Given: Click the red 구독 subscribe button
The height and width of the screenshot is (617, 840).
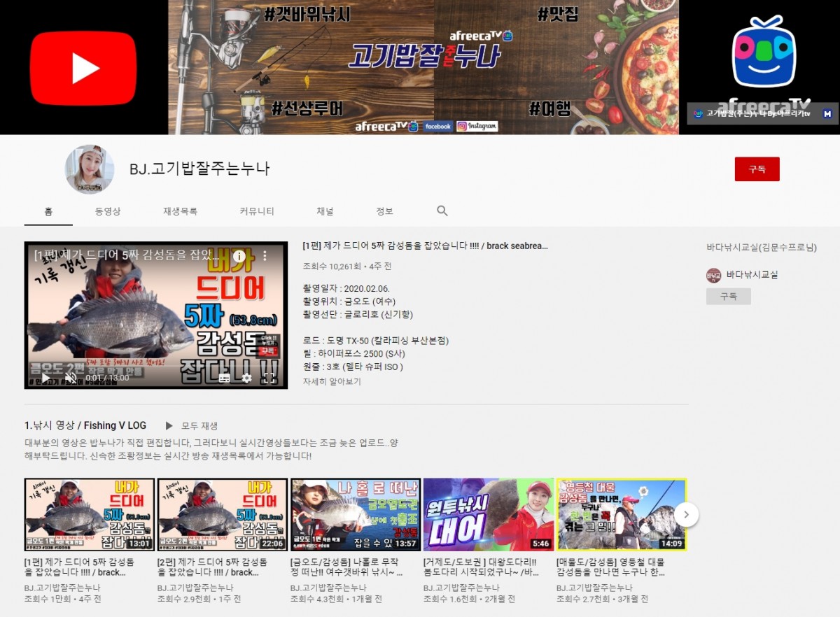Looking at the screenshot, I should [757, 169].
